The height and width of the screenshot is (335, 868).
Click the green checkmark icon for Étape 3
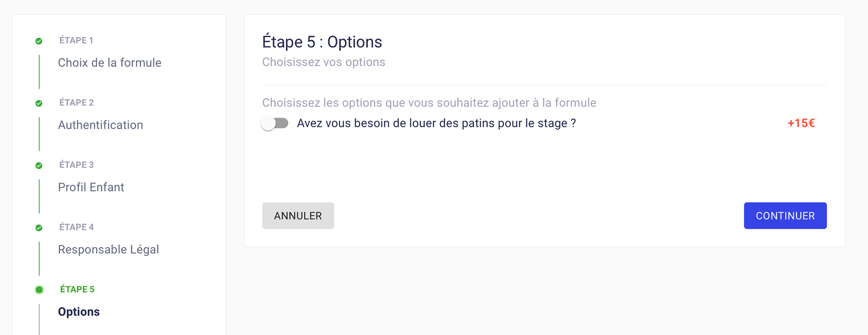(39, 165)
